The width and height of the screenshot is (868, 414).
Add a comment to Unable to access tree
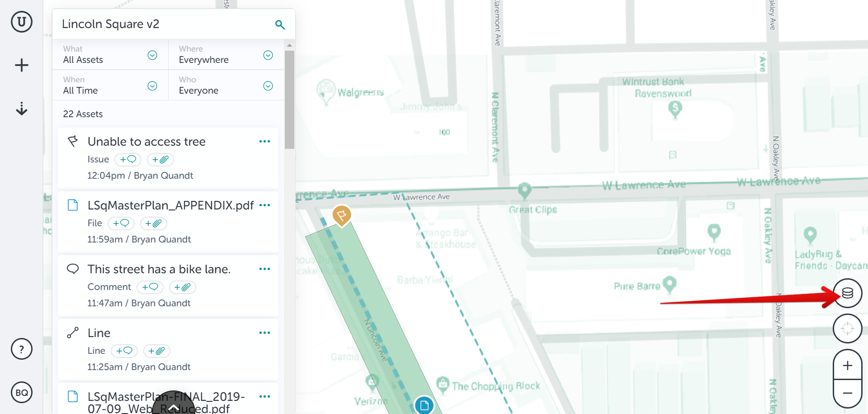(x=128, y=159)
